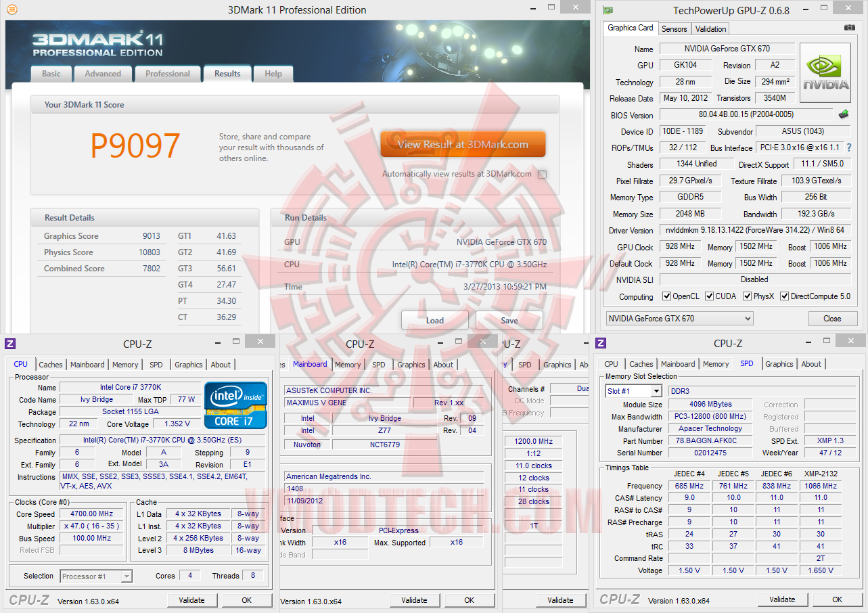Toggle the DirectCompute 5.0 checkbox
The width and height of the screenshot is (868, 613).
[x=785, y=296]
